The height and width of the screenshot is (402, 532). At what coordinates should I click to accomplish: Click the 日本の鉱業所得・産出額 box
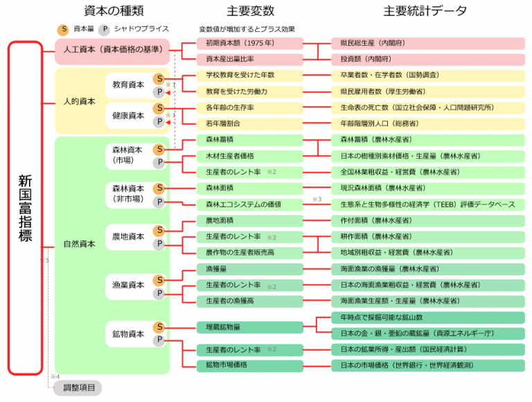pos(428,349)
